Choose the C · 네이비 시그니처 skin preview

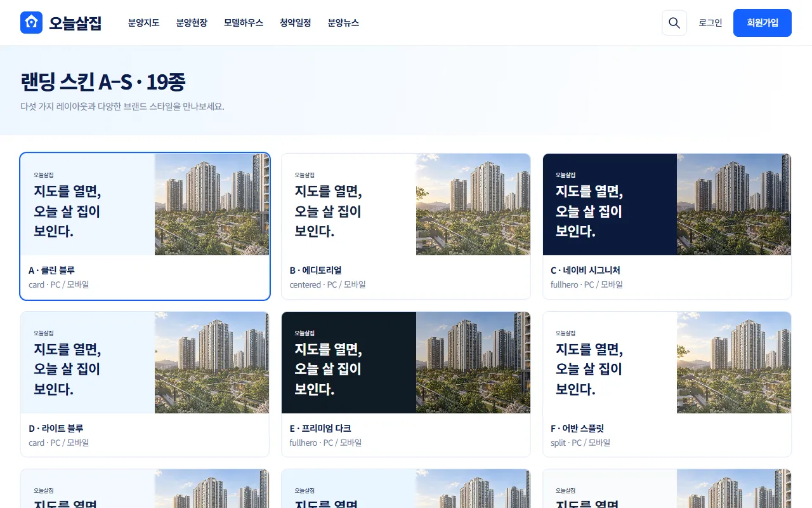coord(667,226)
